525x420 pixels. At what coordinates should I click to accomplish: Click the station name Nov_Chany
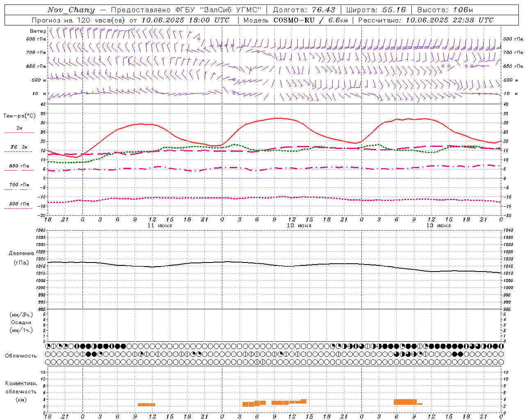coord(71,10)
